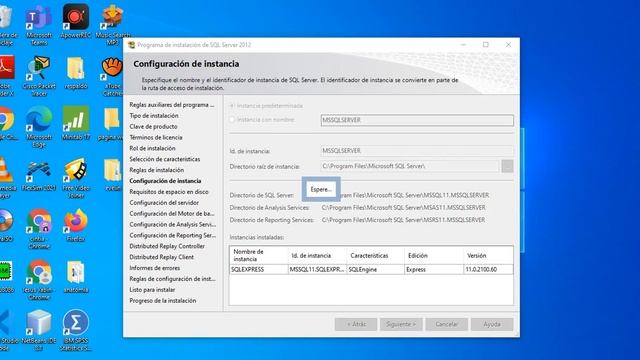Click the Cancelar button

446,324
